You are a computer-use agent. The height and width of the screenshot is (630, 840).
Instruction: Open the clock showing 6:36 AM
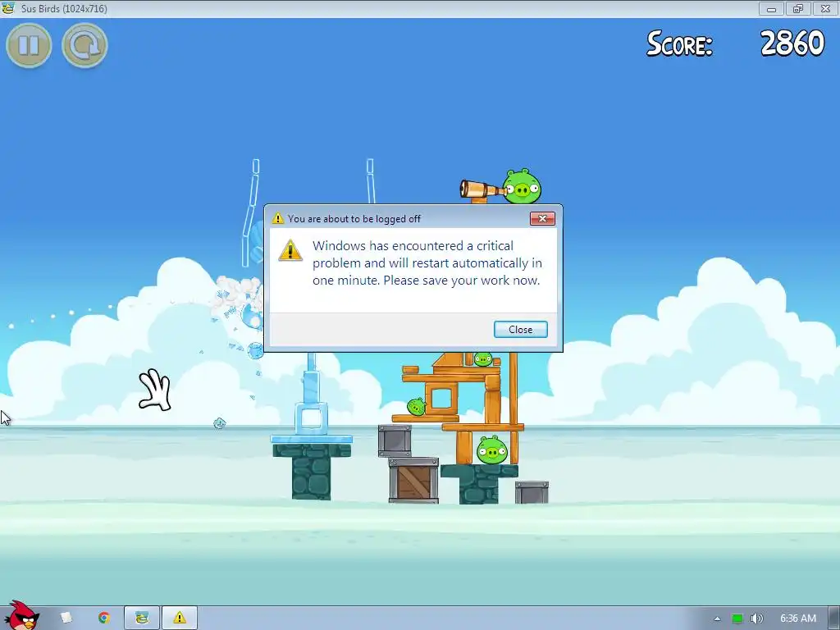[797, 619]
